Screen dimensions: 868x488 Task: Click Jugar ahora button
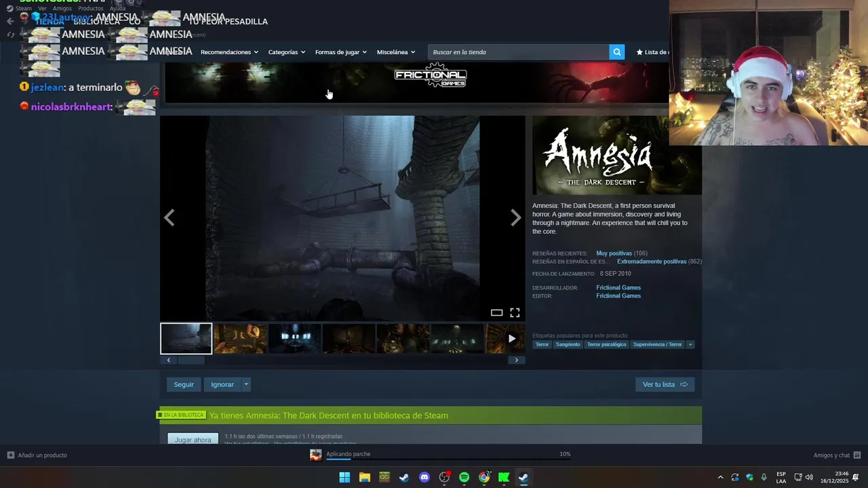193,439
